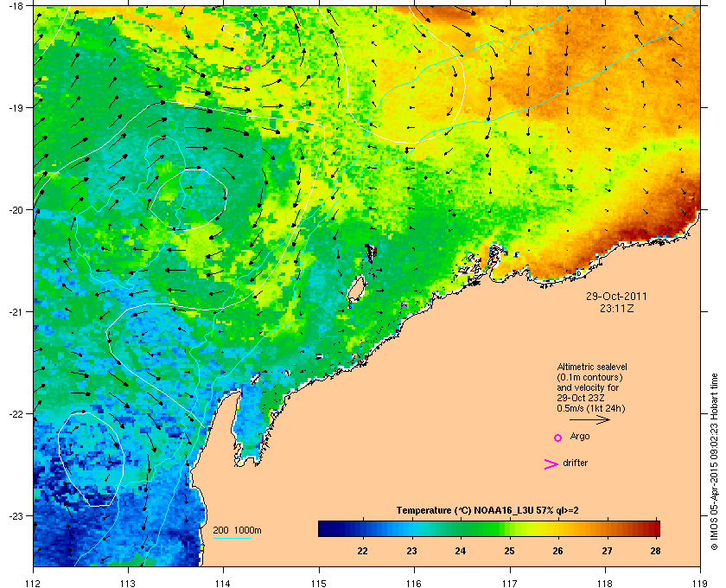Click the 'Argo' legend label
Screen dimensions: 726x588
(x=580, y=437)
